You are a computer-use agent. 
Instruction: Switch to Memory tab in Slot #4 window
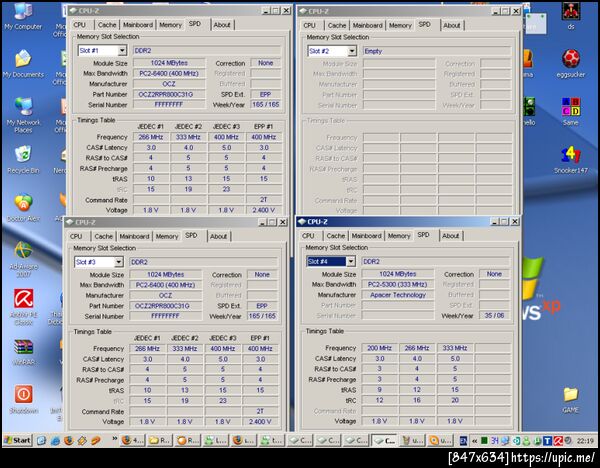[399, 236]
